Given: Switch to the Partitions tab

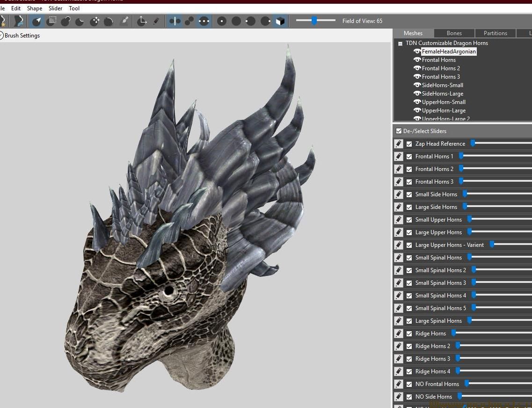Looking at the screenshot, I should [x=495, y=33].
